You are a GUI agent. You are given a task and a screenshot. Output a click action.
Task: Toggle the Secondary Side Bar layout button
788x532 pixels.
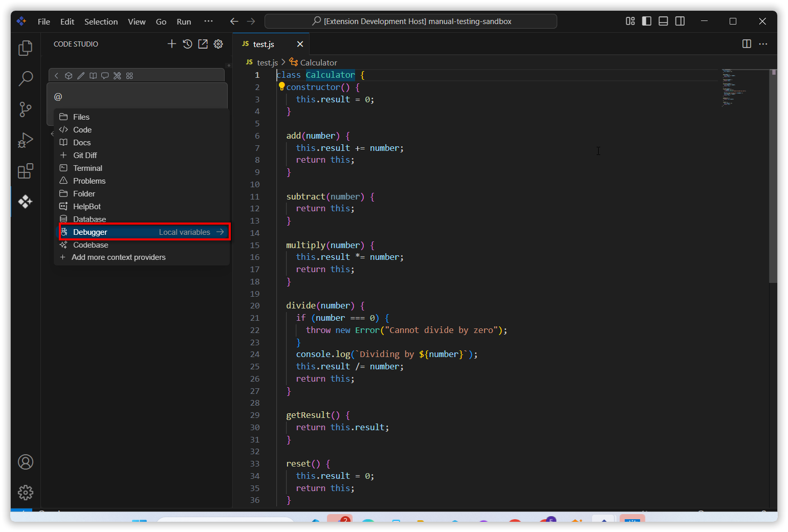tap(680, 21)
